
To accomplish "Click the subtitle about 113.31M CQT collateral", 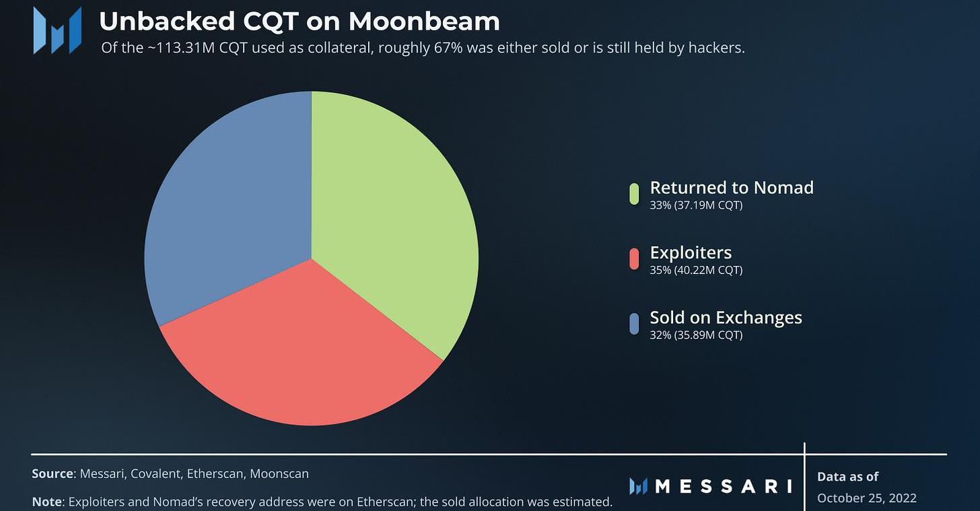I will 423,48.
